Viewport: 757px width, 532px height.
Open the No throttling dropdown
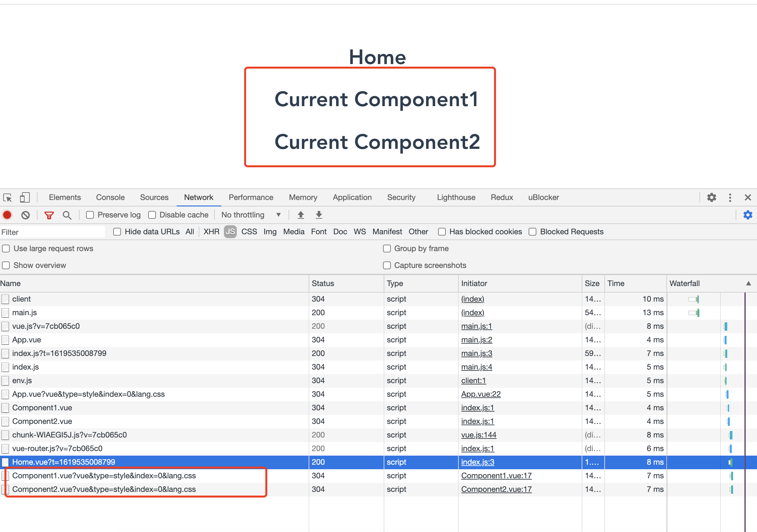click(251, 215)
